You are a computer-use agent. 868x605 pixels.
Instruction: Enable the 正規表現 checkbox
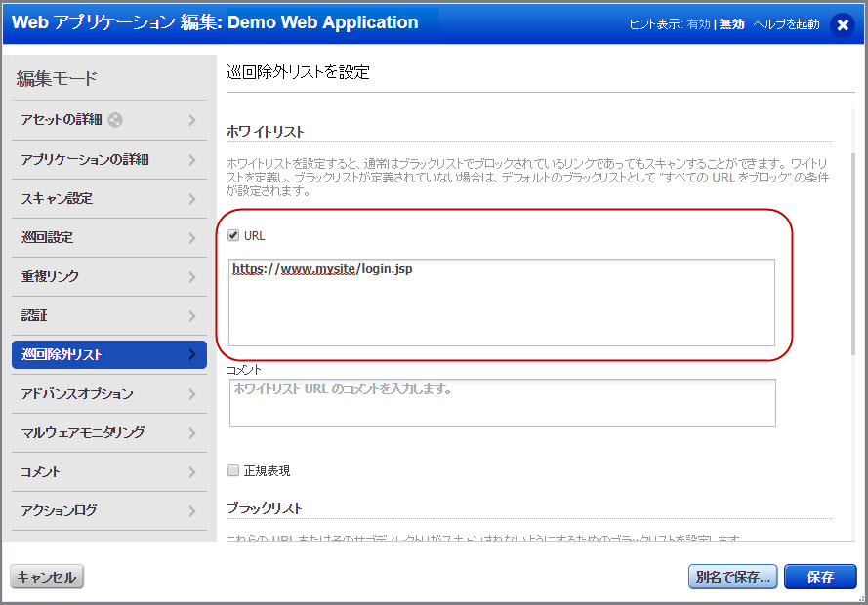click(233, 470)
